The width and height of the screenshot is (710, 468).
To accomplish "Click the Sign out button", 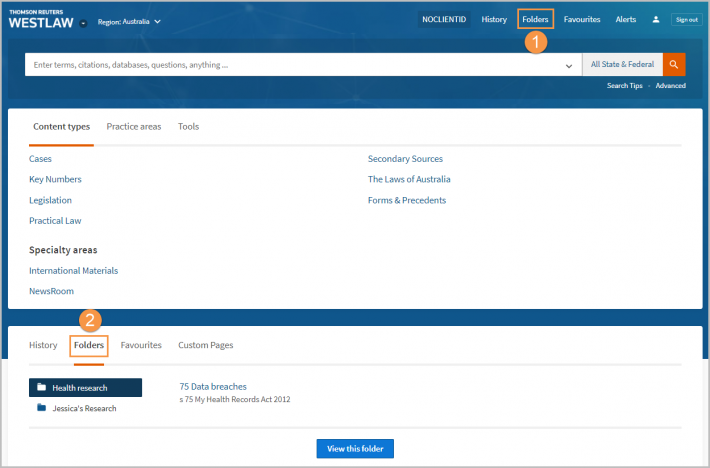I will pos(686,19).
